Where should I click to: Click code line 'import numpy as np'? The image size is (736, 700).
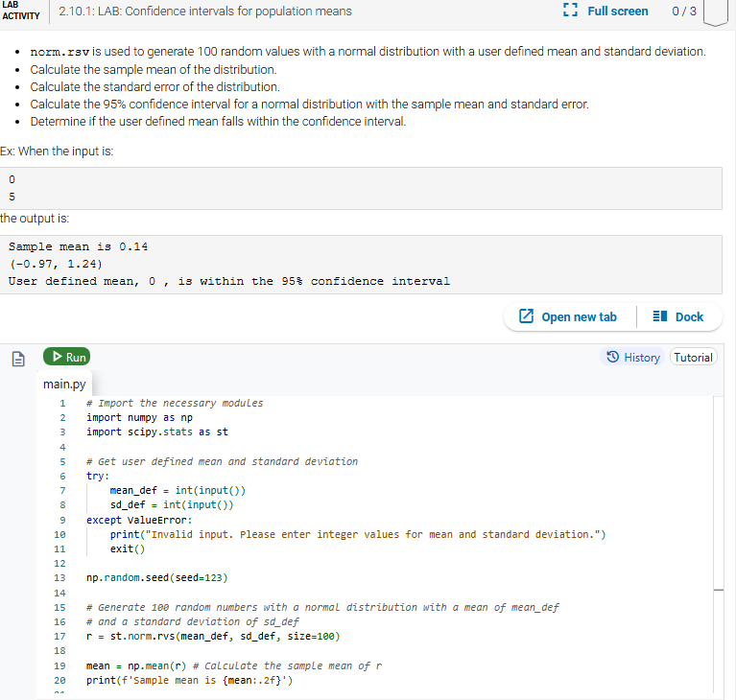tap(139, 417)
